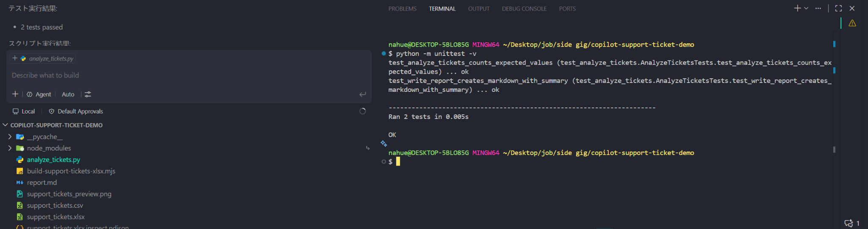Viewport: 868px width, 229px height.
Task: Attach context using plus beside analyze_tickets.py chip
Action: [15, 58]
